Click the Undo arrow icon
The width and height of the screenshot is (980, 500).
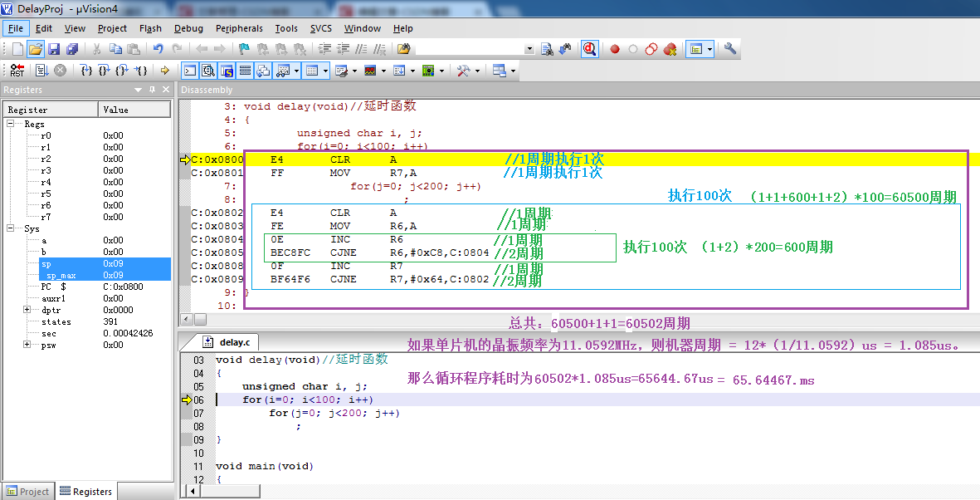coord(158,49)
